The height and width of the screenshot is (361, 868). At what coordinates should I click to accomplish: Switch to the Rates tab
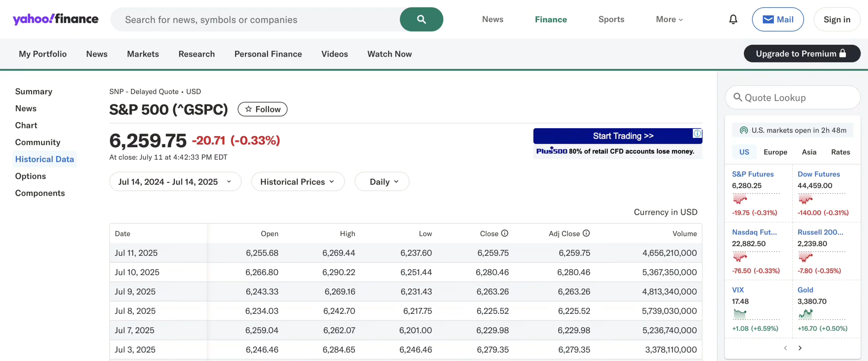841,152
